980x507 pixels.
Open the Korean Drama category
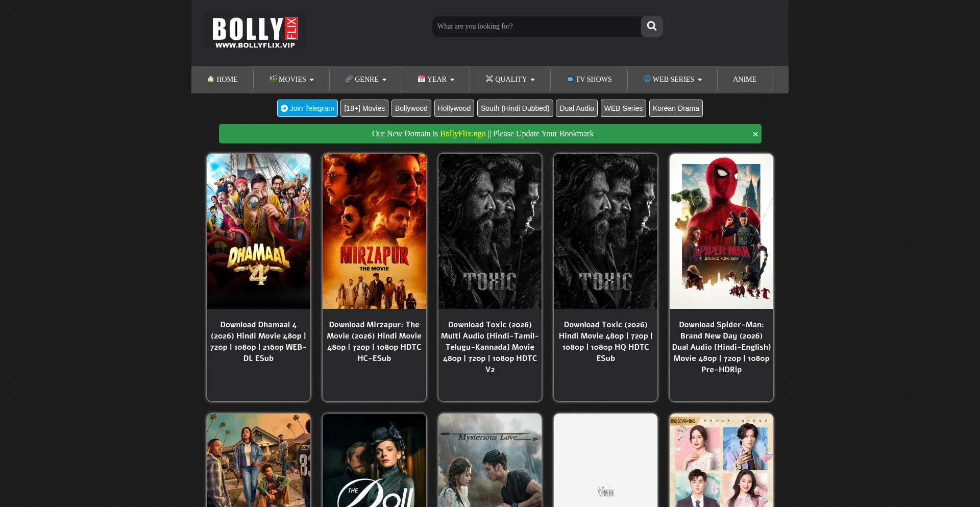(x=676, y=108)
